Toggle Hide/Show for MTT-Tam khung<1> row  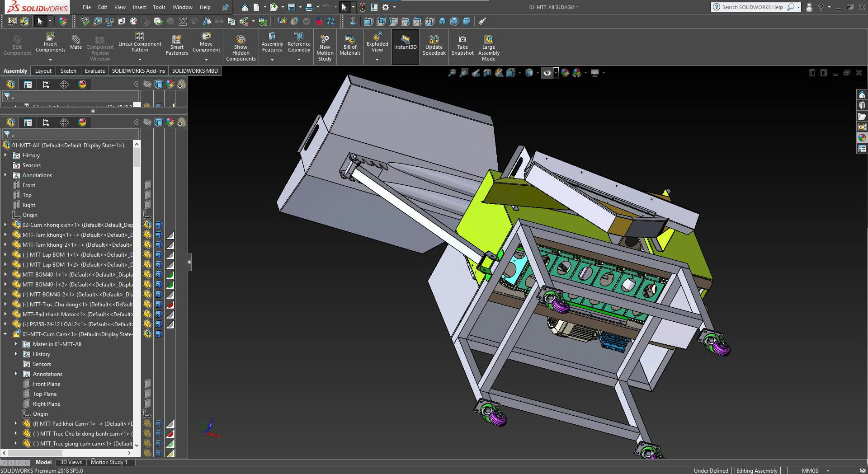coord(147,235)
